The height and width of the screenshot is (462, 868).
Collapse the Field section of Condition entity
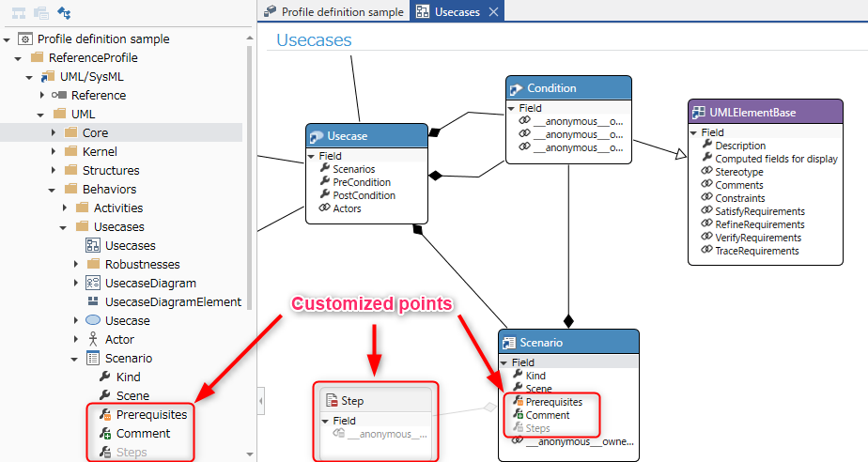[511, 108]
